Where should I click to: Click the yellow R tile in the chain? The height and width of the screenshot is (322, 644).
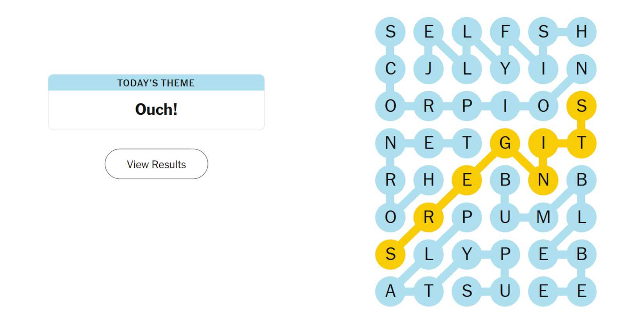click(x=429, y=217)
